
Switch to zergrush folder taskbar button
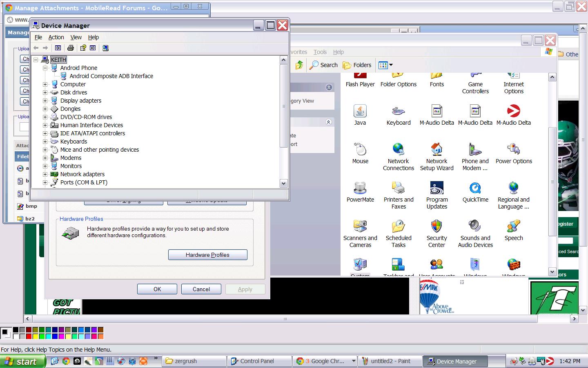click(194, 361)
